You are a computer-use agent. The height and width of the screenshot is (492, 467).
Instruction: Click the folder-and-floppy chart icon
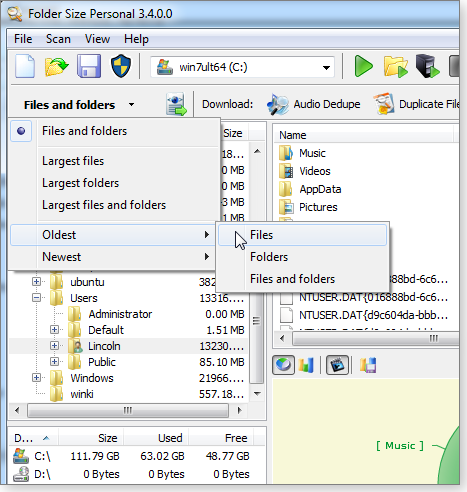368,365
